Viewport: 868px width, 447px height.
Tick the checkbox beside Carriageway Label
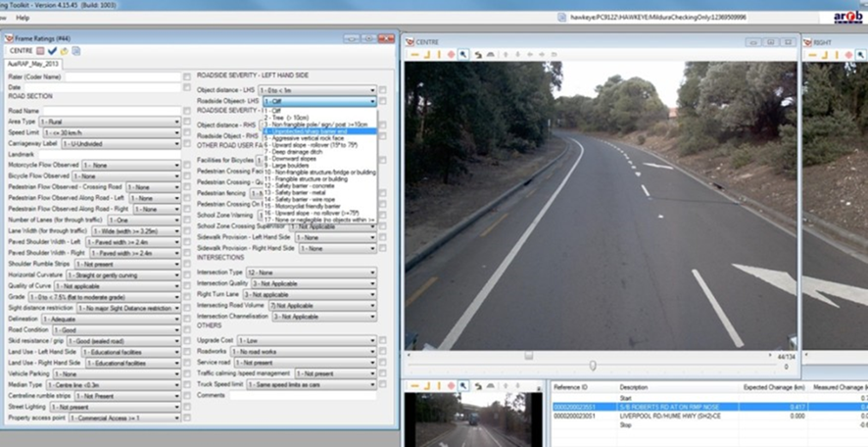click(187, 143)
